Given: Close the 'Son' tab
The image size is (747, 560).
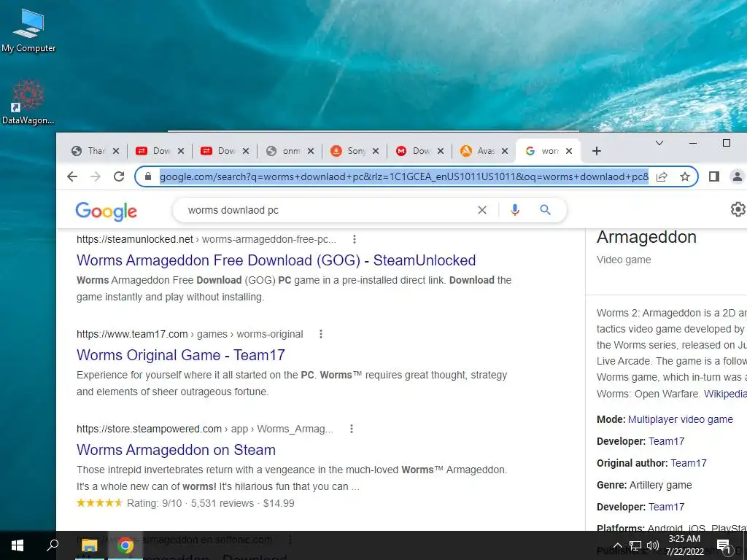Looking at the screenshot, I should coord(376,151).
